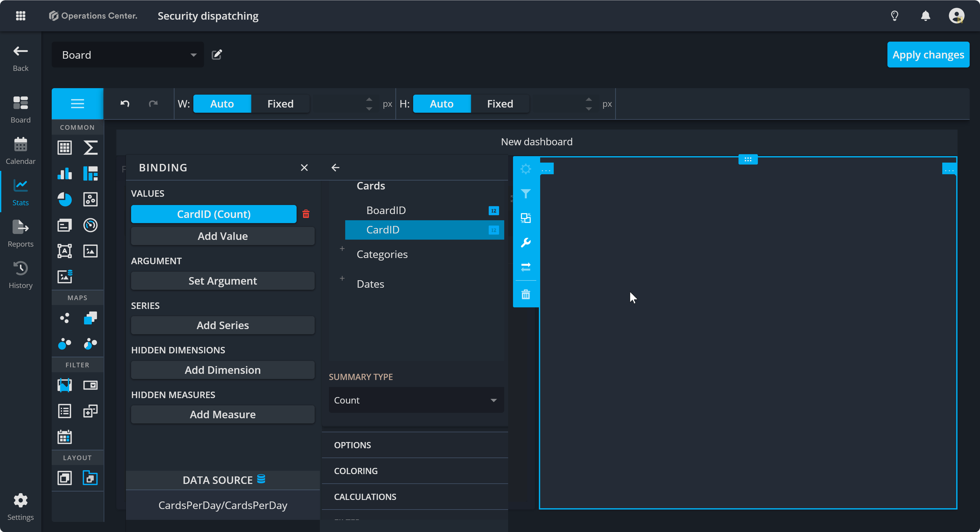The height and width of the screenshot is (532, 980).
Task: Open the item Interactivity menu
Action: 526,218
